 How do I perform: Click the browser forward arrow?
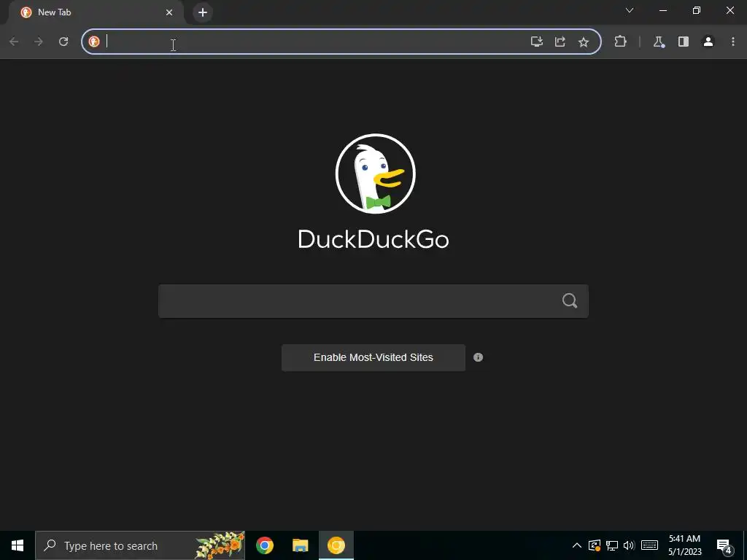pos(39,42)
